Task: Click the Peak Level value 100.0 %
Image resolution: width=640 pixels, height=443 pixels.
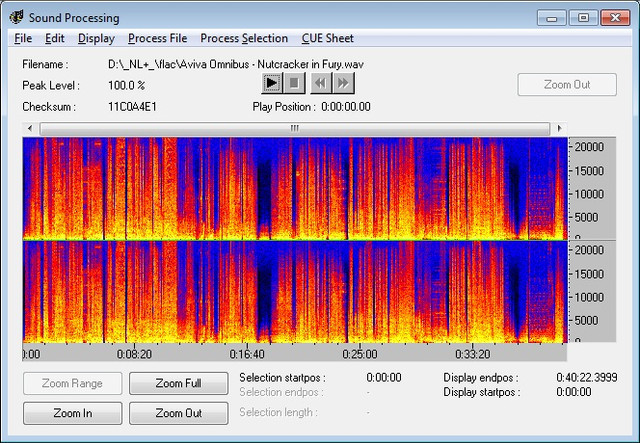Action: pos(127,86)
